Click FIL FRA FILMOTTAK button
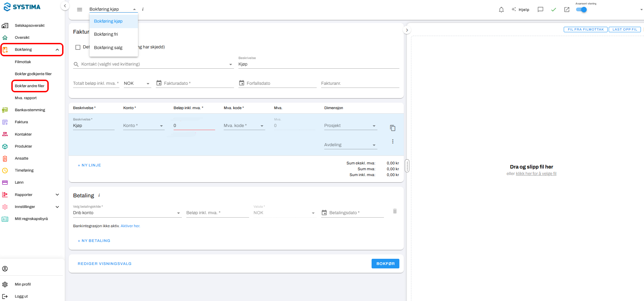 [586, 30]
